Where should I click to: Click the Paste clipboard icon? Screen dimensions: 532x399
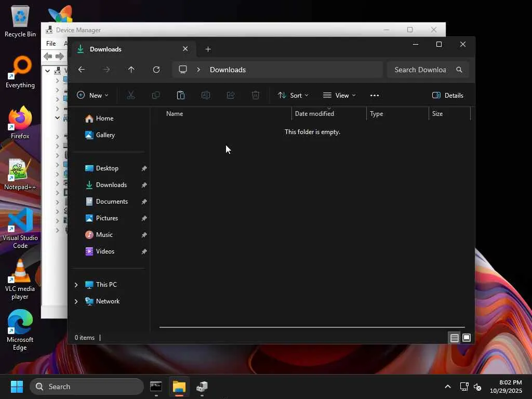pyautogui.click(x=180, y=96)
